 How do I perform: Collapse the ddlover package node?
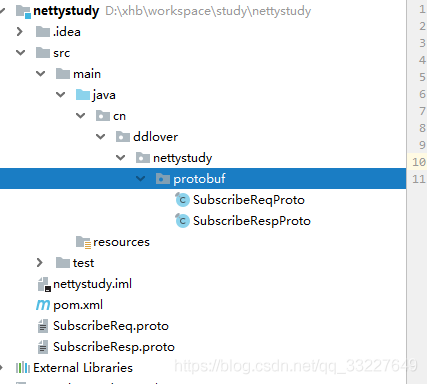pos(101,137)
